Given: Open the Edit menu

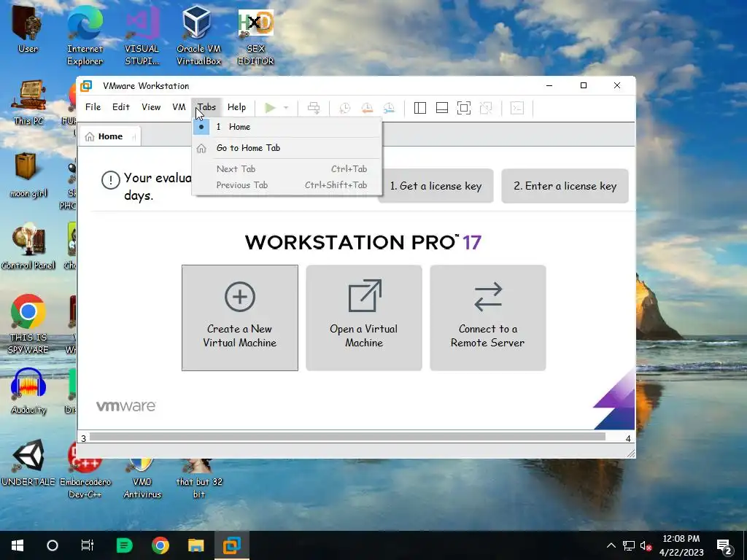Looking at the screenshot, I should [121, 107].
